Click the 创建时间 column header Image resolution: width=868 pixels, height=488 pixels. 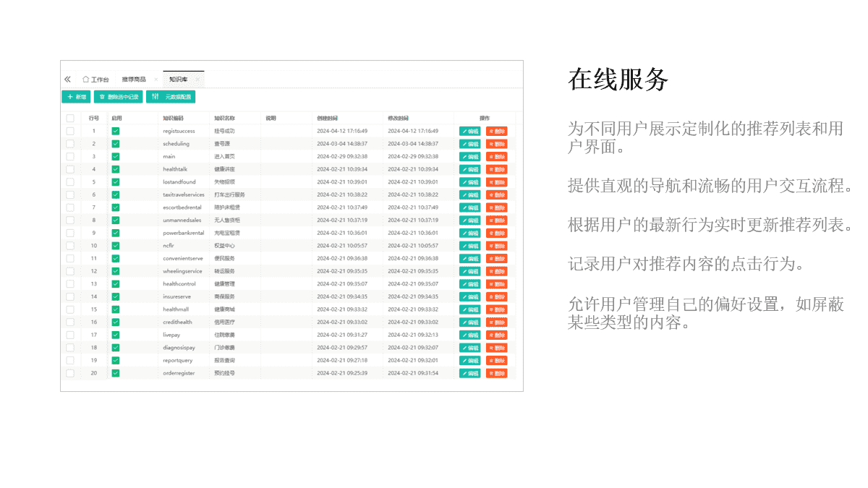[x=327, y=118]
